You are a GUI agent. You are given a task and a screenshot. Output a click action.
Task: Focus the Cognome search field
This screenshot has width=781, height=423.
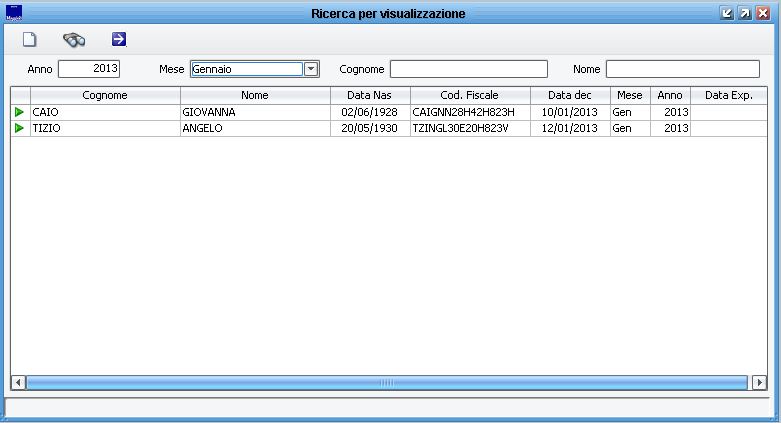(468, 69)
